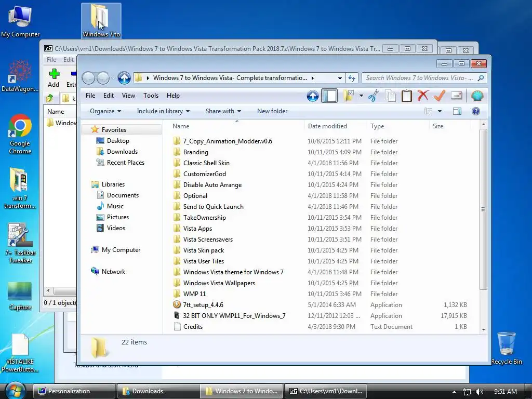Open the Share with dropdown
532x399 pixels.
tap(223, 111)
